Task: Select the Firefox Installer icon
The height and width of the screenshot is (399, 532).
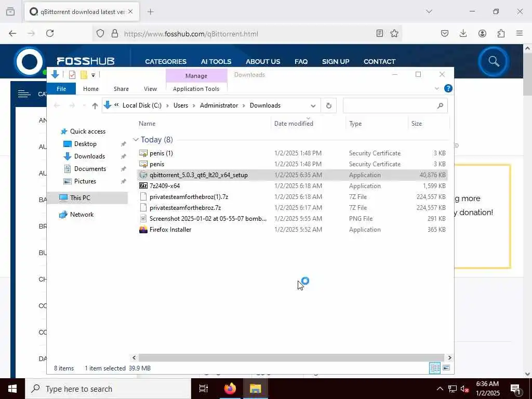Action: pos(143,230)
